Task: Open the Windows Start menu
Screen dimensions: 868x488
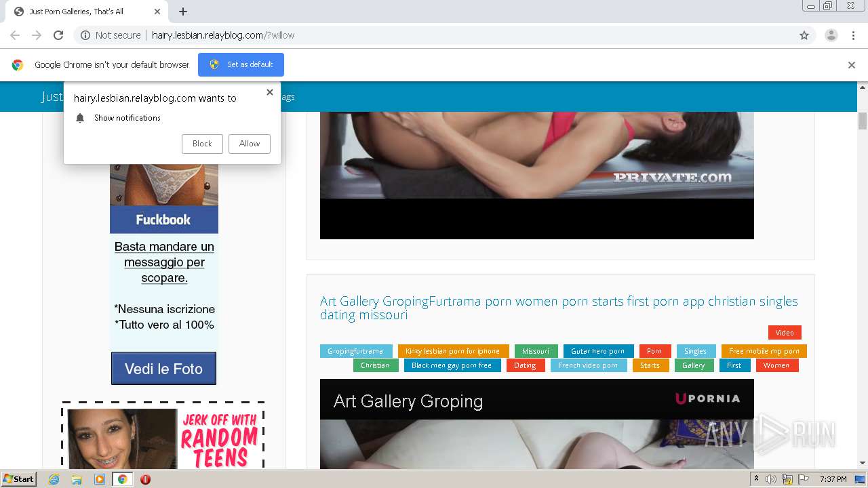Action: click(x=19, y=479)
